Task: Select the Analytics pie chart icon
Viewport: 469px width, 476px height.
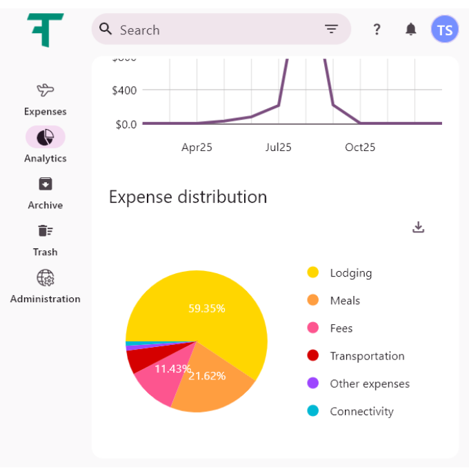Action: click(46, 137)
